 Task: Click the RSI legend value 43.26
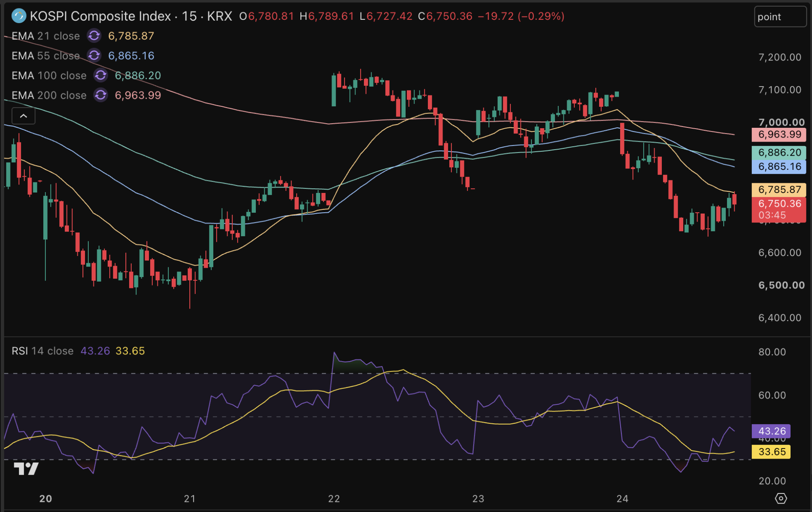click(95, 351)
